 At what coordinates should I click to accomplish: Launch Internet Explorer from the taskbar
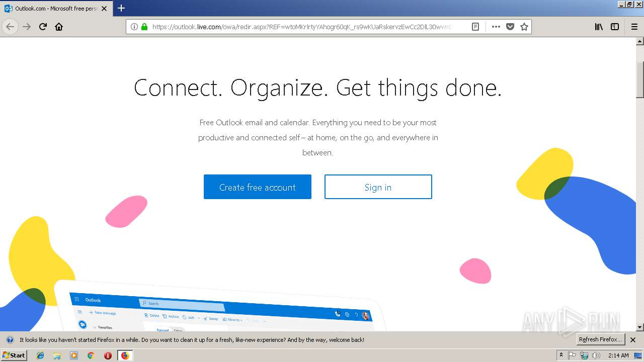[40, 355]
